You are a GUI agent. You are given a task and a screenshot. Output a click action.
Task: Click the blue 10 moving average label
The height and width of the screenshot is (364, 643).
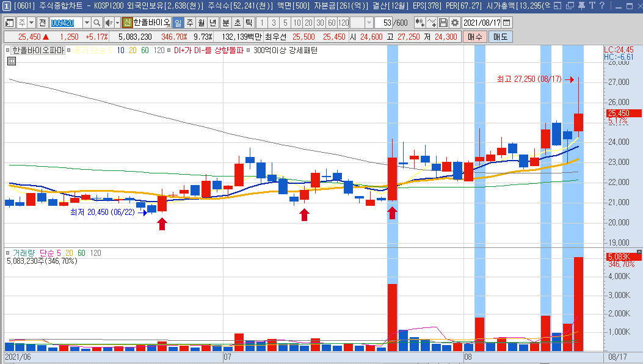click(120, 51)
